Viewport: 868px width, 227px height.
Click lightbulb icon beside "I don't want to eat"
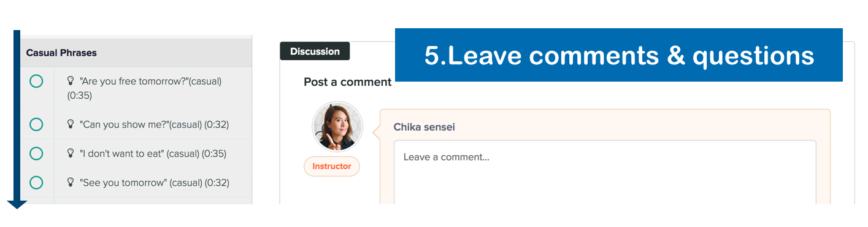click(x=71, y=153)
